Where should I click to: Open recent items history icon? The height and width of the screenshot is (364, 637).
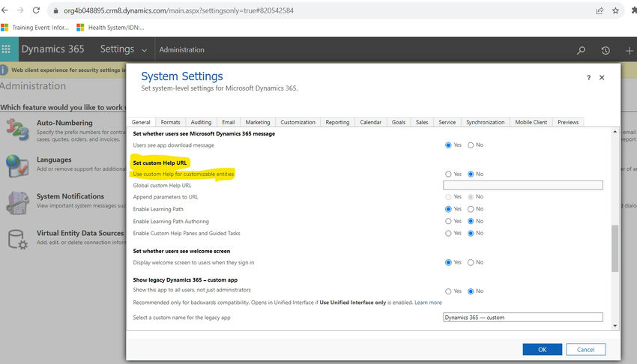[x=606, y=50]
